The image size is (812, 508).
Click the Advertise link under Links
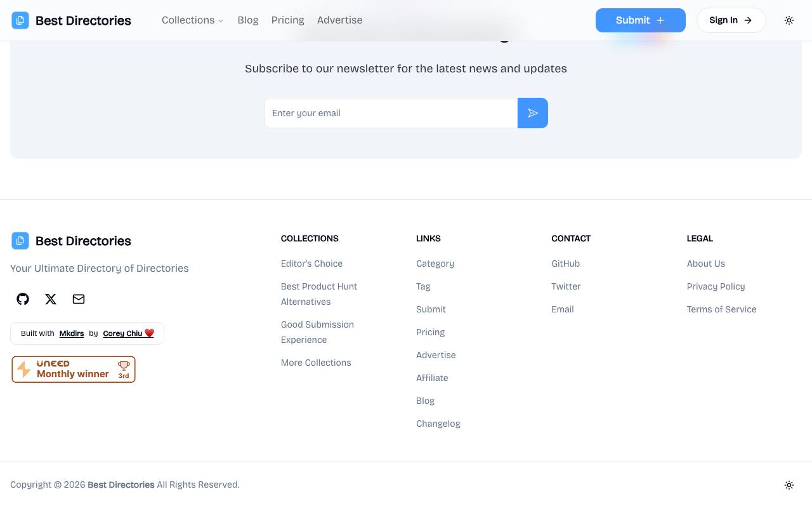(x=436, y=355)
